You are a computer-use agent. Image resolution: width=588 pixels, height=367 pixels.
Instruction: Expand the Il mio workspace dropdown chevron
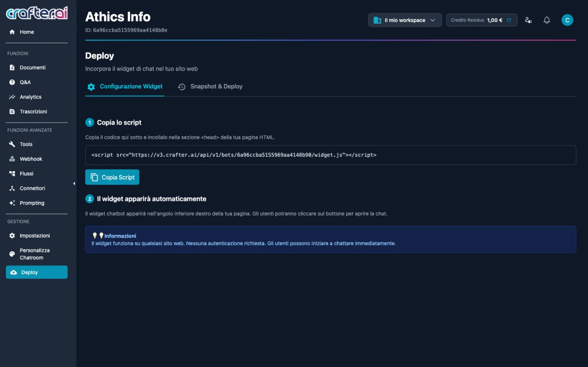[x=433, y=20]
